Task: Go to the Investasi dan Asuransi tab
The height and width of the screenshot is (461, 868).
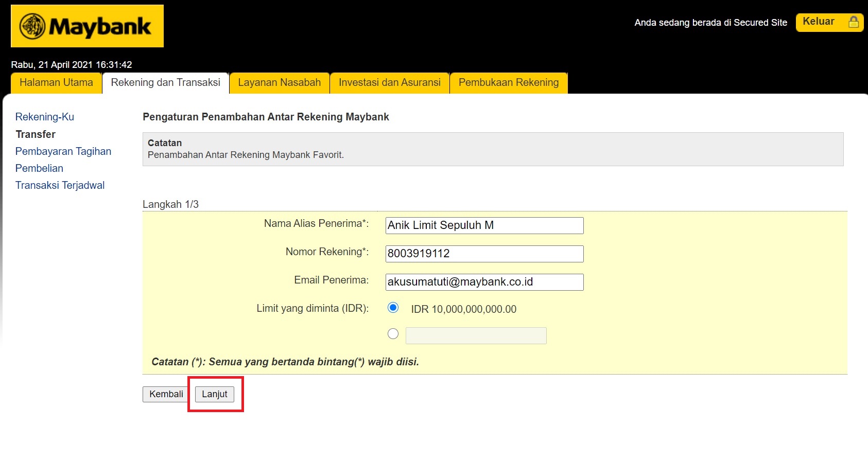Action: (x=389, y=83)
